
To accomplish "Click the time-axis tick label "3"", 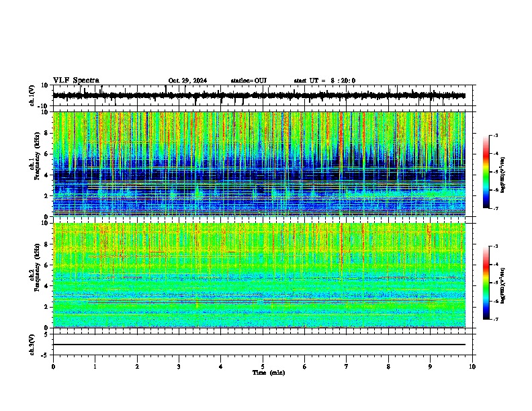I will (179, 367).
